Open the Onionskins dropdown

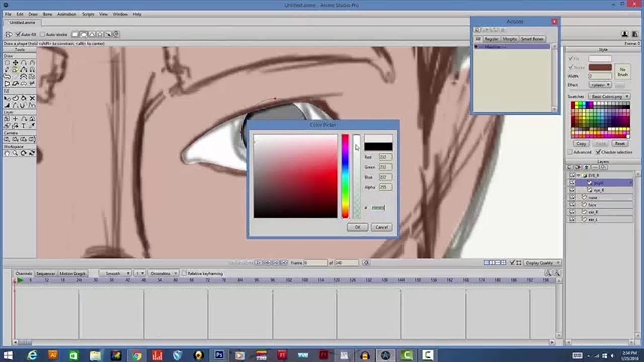[x=164, y=273]
